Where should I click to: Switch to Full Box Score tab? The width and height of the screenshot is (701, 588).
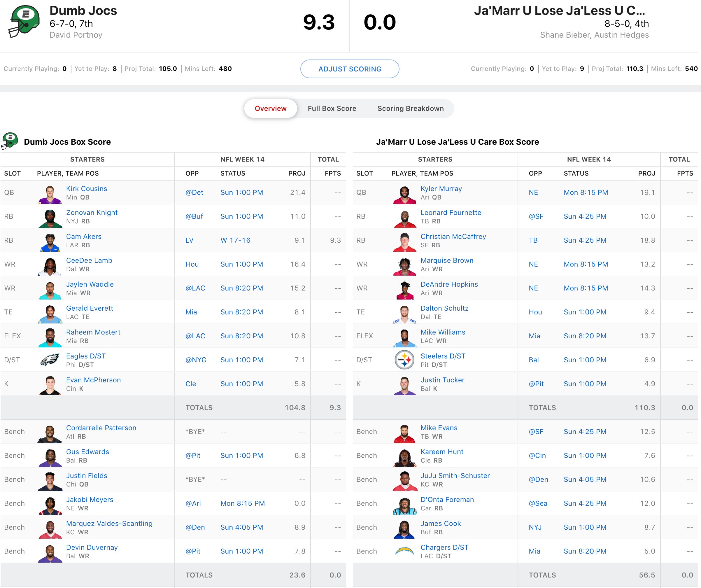[332, 108]
